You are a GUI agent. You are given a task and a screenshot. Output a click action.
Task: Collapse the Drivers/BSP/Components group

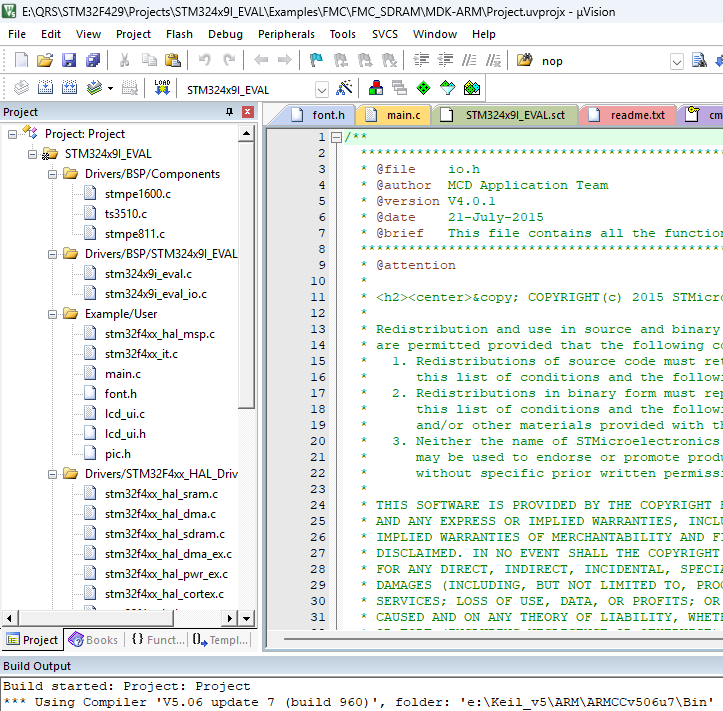click(x=52, y=174)
